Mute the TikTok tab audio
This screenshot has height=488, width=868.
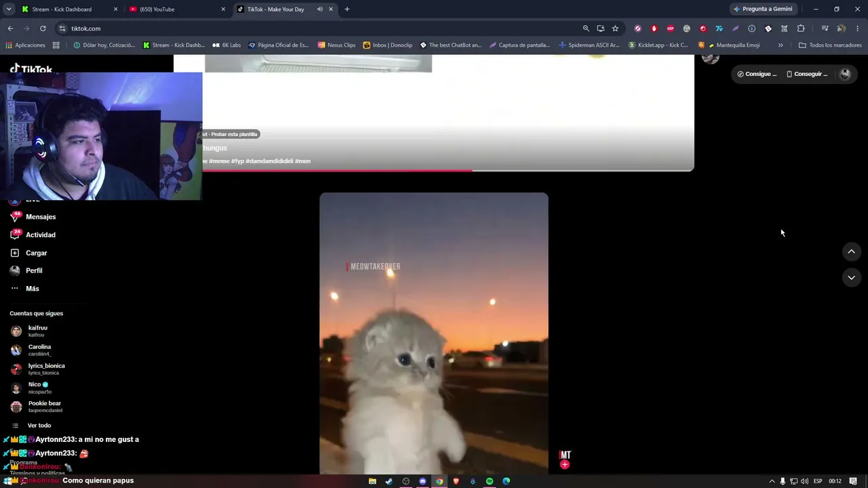(319, 9)
